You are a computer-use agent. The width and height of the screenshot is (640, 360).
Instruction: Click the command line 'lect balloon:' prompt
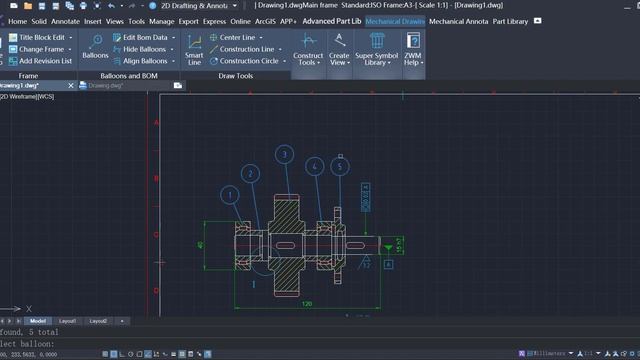click(x=27, y=344)
